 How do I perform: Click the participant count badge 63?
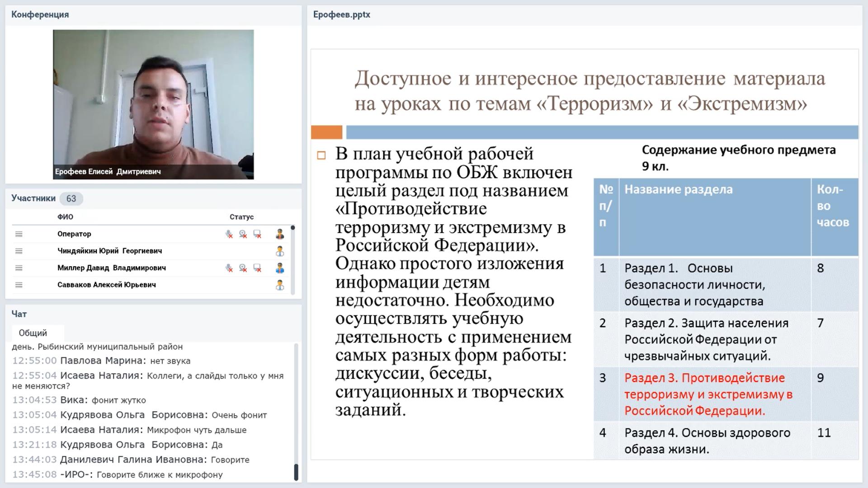pos(71,198)
